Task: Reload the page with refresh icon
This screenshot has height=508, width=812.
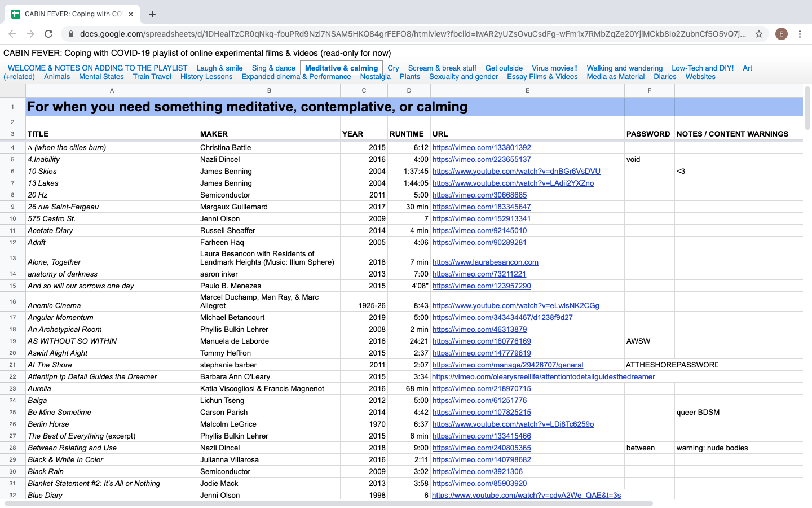Action: click(x=48, y=34)
